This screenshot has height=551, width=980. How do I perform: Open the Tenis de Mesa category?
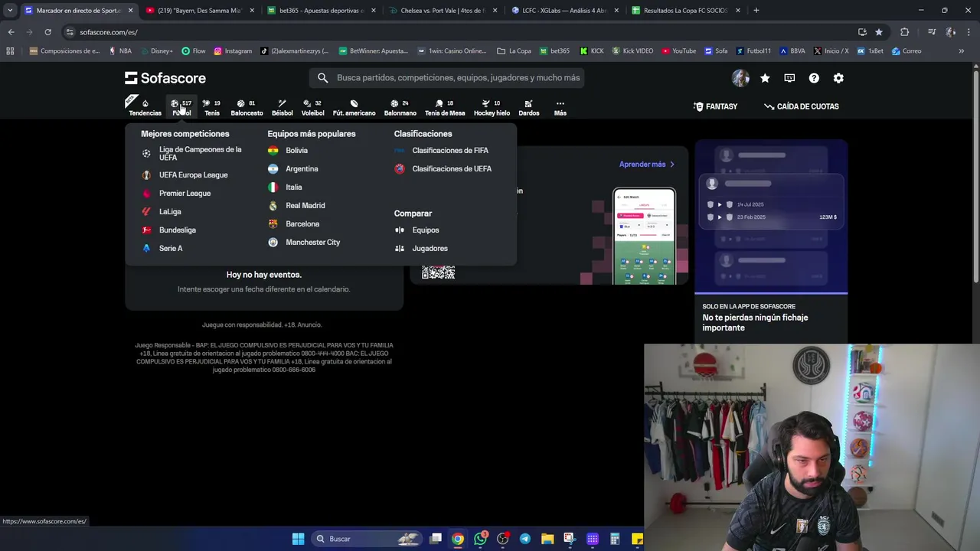click(445, 107)
